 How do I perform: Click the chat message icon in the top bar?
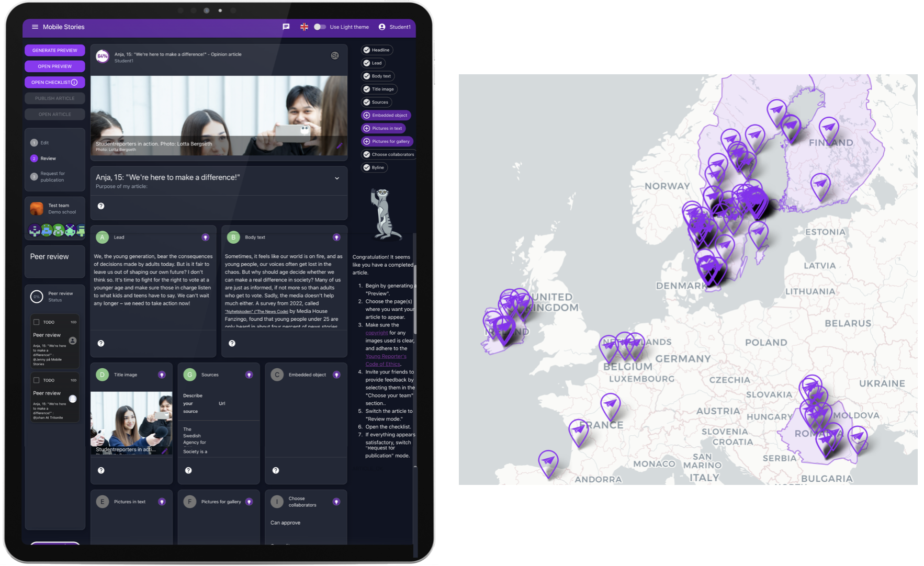click(x=286, y=27)
